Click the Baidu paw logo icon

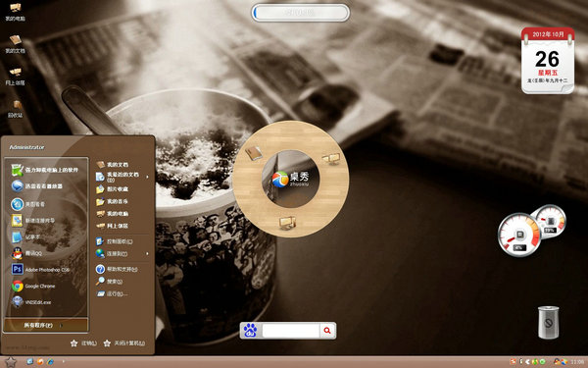point(251,331)
